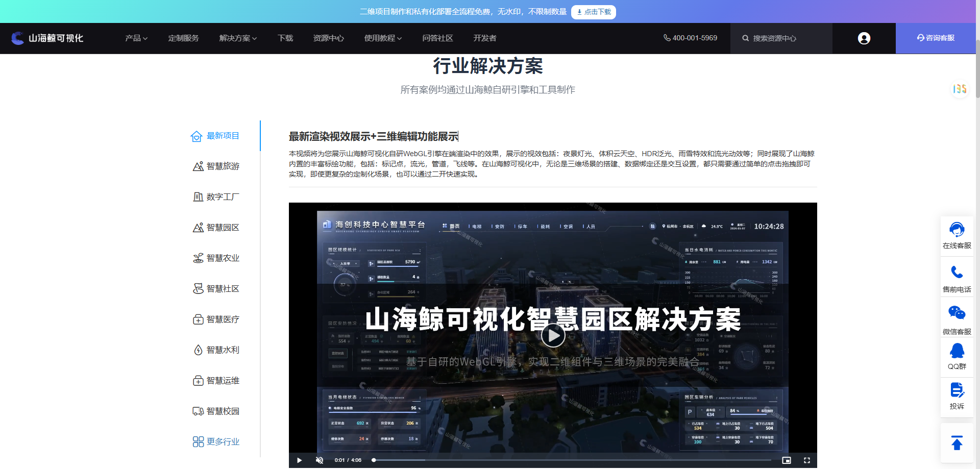Click the 山海鲸可视化 logo
The width and height of the screenshot is (980, 469).
pos(47,38)
